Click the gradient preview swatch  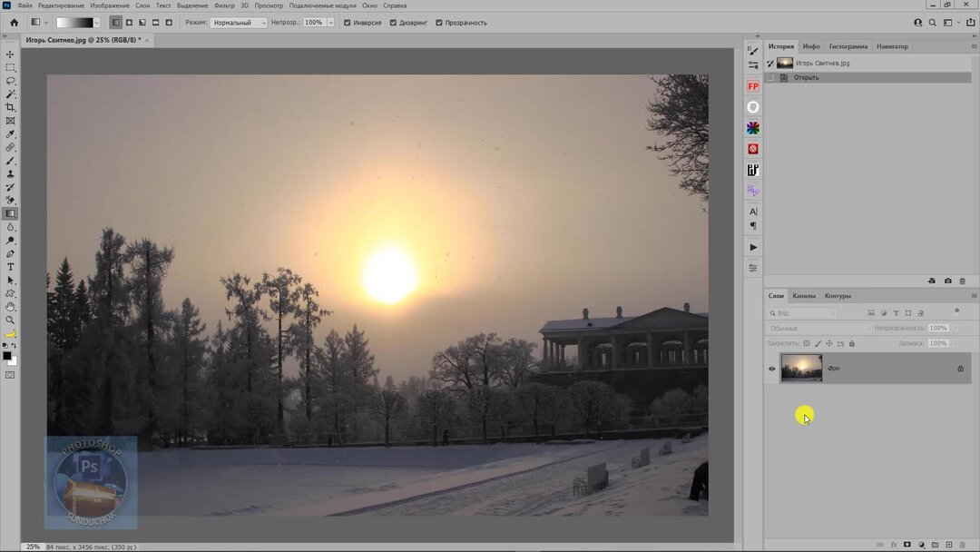tap(74, 23)
